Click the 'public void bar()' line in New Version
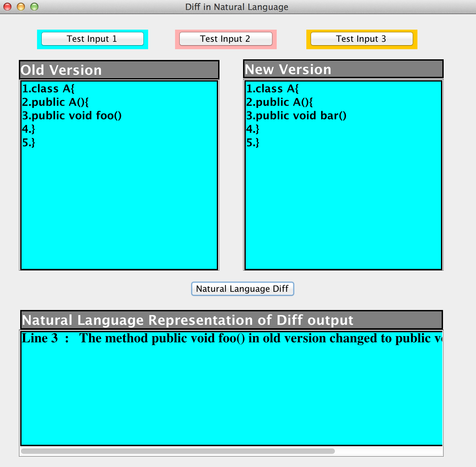Viewport: 476px width, 467px height. pyautogui.click(x=296, y=116)
